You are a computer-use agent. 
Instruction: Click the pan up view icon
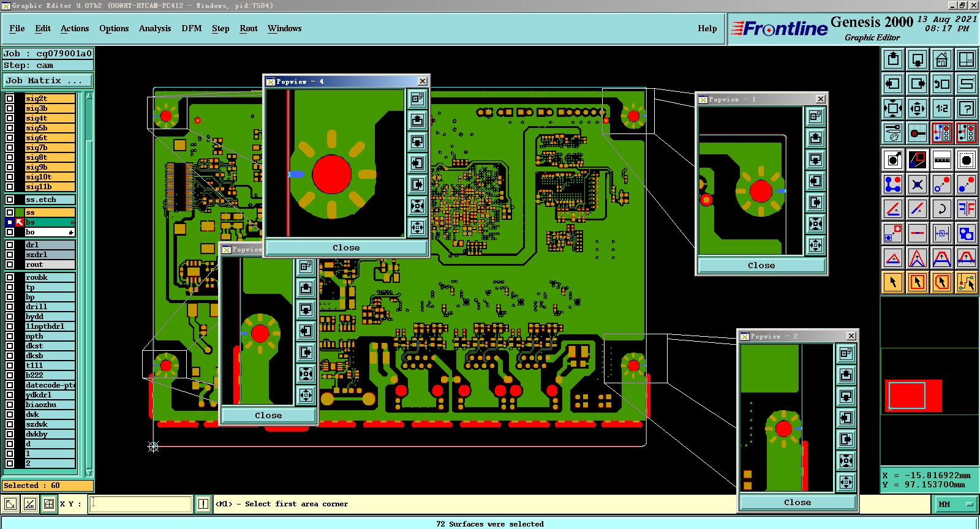893,59
